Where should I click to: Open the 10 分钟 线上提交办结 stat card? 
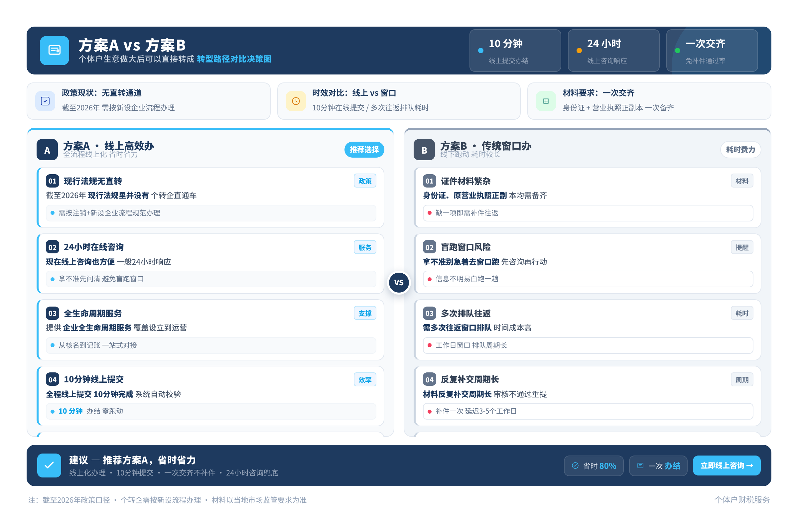pos(515,51)
